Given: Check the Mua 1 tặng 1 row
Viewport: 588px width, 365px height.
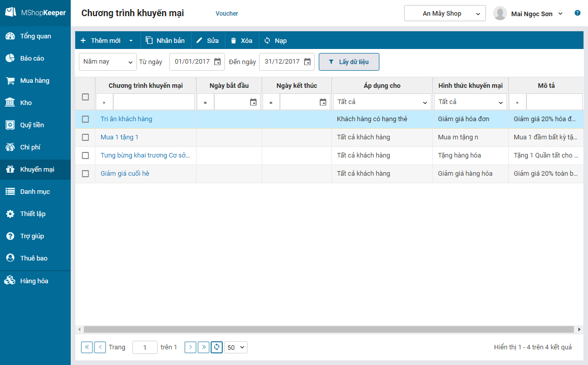Looking at the screenshot, I should [x=85, y=137].
